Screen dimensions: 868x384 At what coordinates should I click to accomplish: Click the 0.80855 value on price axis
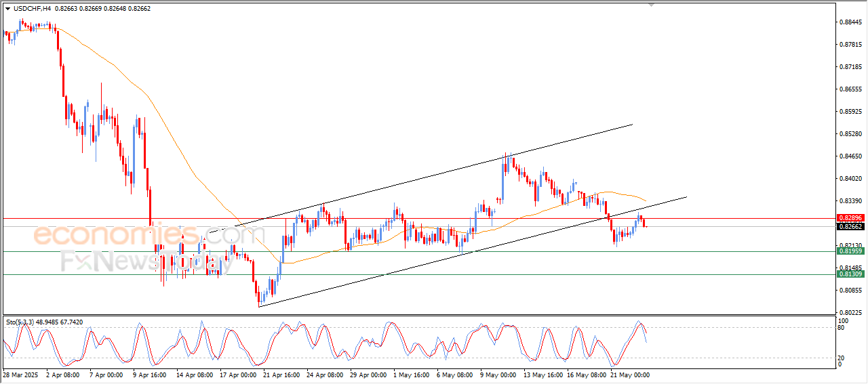(x=852, y=291)
